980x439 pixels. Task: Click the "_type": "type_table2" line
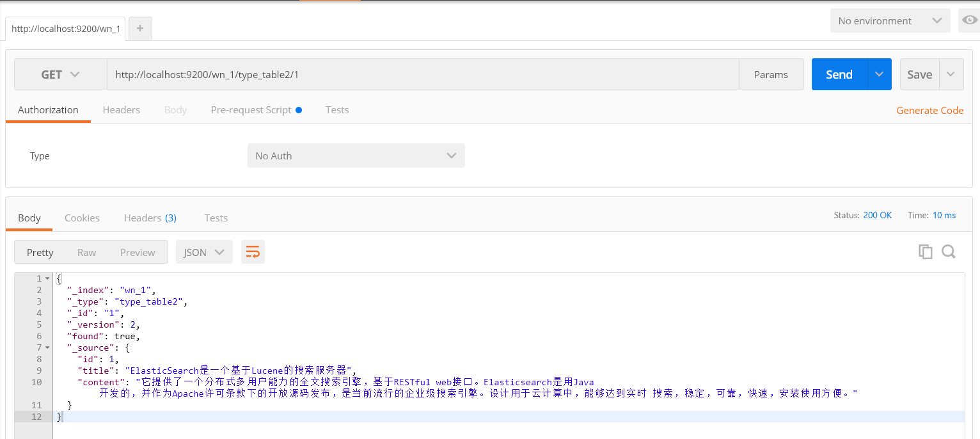(x=128, y=301)
